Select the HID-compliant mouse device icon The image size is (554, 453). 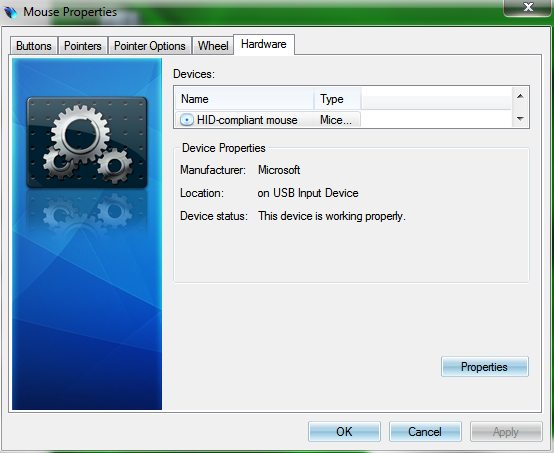[187, 120]
